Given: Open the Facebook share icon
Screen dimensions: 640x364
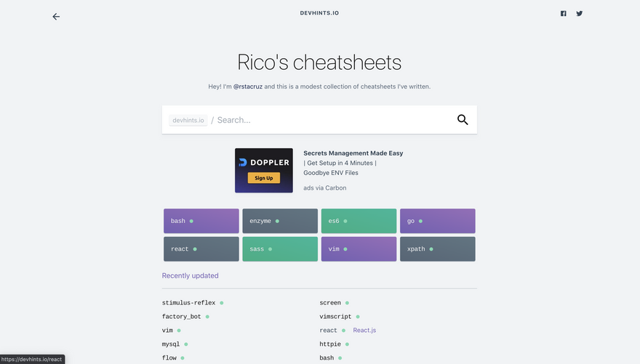Looking at the screenshot, I should pos(563,13).
